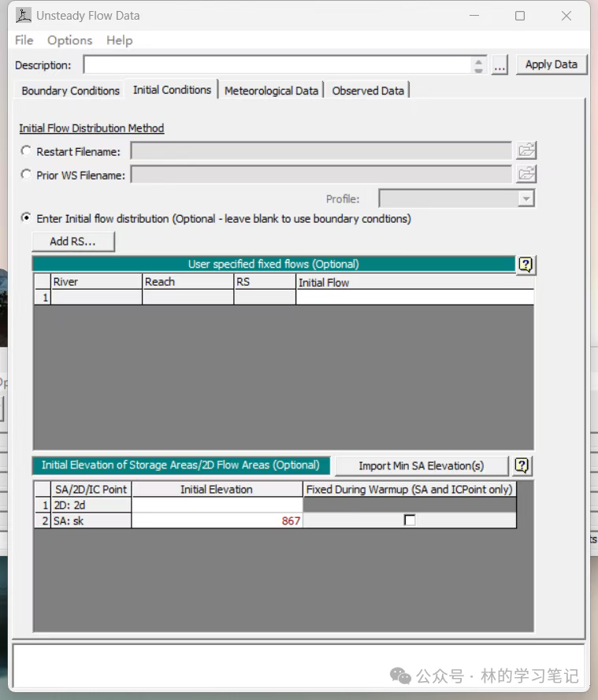
Task: Click the Initial Elevation cell for 2D: 2d
Action: coord(217,505)
